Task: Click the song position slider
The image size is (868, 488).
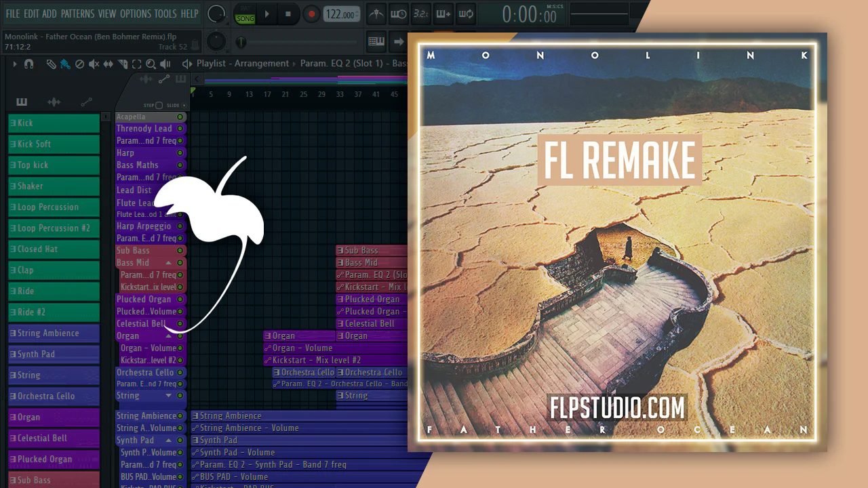Action: coord(300,42)
